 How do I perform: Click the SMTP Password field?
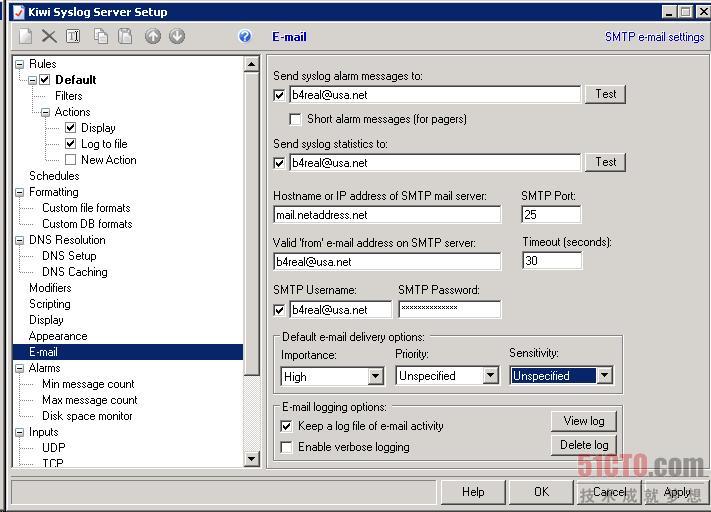(450, 309)
